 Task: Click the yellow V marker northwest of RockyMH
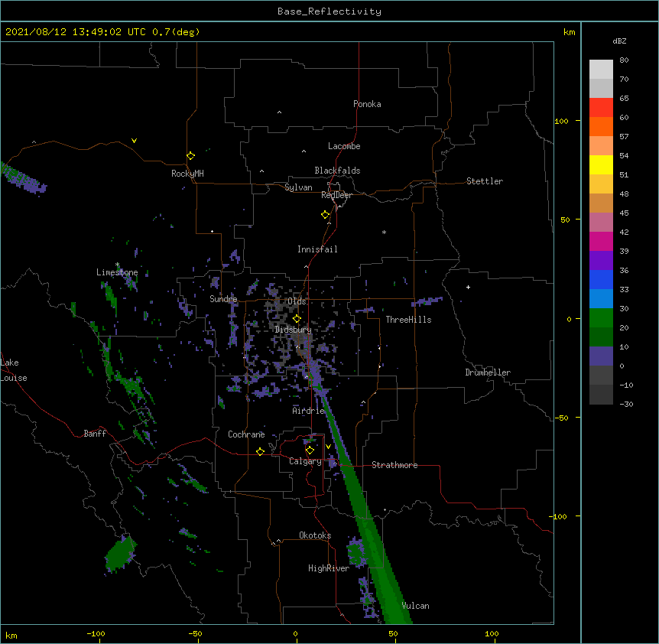coord(134,141)
